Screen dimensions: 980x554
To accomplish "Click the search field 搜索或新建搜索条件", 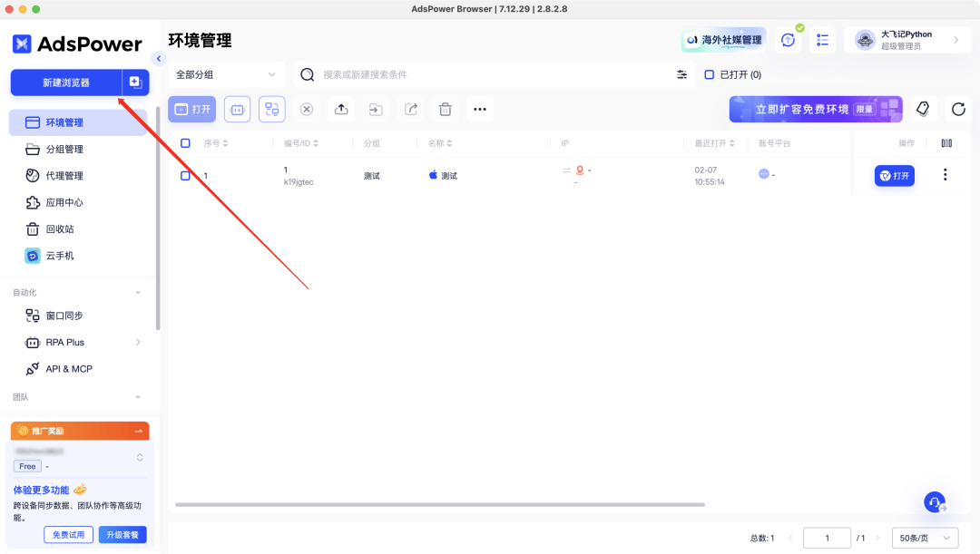I will coord(494,74).
